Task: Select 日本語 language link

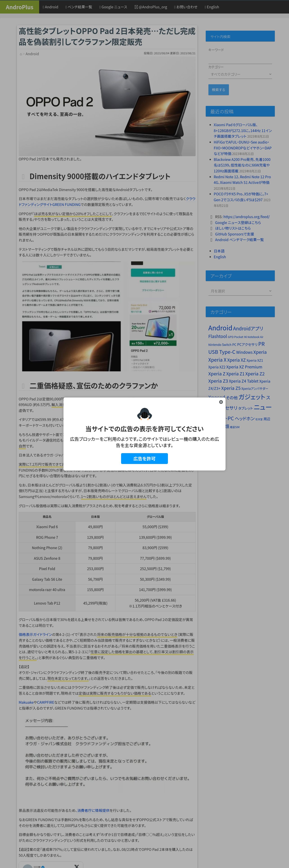Action: [x=219, y=251]
